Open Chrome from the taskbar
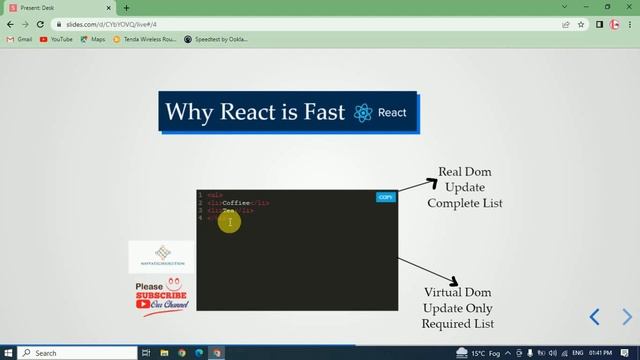This screenshot has width=640, height=360. pos(182,353)
